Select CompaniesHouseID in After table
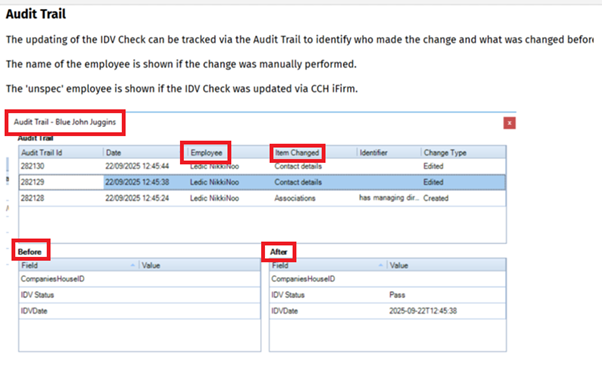The width and height of the screenshot is (602, 367). [x=303, y=279]
